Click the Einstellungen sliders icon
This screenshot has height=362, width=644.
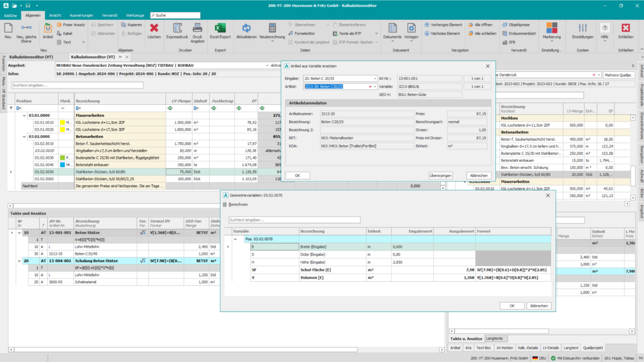pyautogui.click(x=582, y=29)
